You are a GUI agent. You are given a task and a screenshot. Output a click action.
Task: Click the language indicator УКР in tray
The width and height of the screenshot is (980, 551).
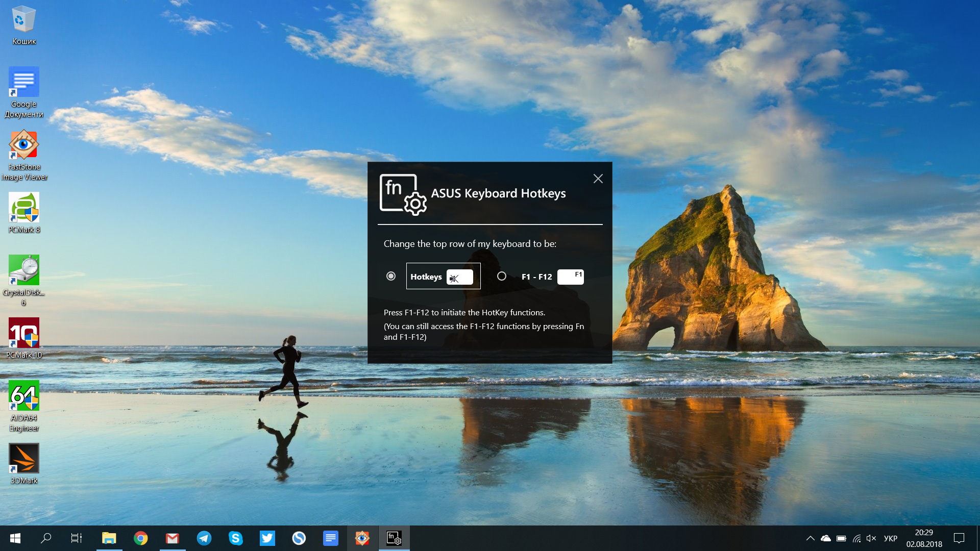[889, 538]
